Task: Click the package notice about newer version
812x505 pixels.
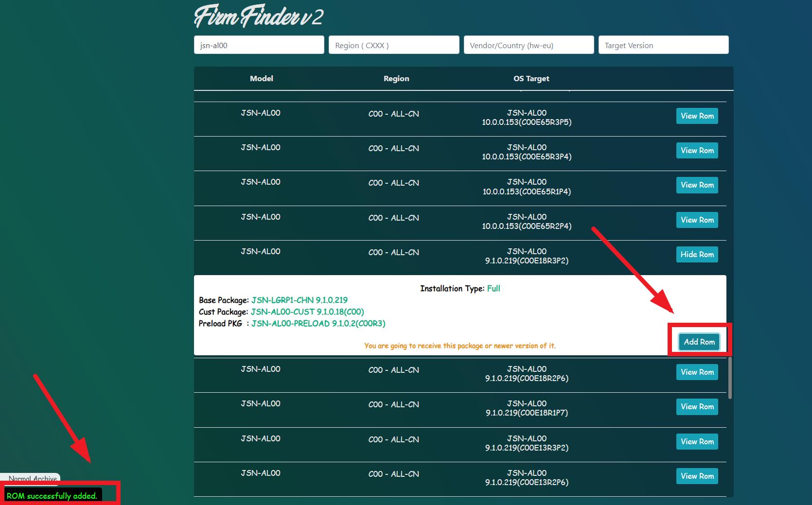Action: (x=460, y=346)
